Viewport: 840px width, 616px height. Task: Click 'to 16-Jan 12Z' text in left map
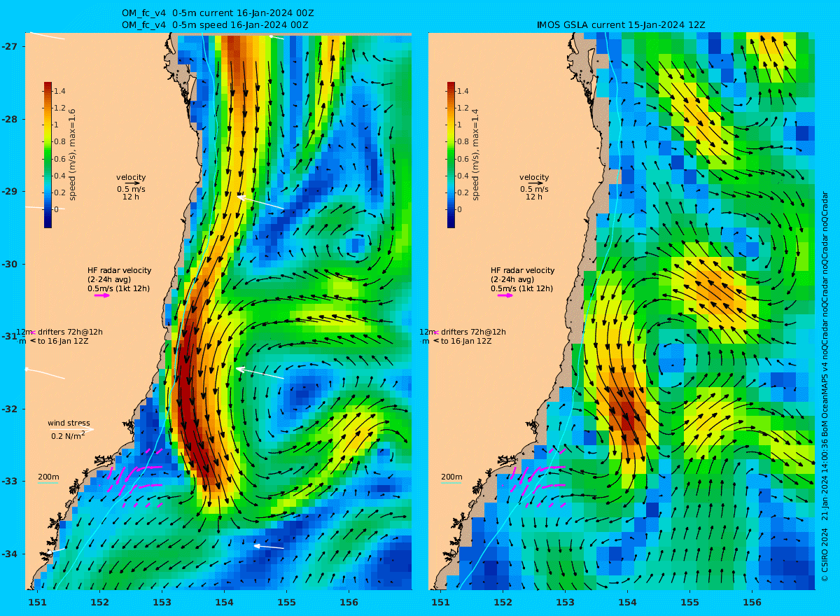coord(63,341)
